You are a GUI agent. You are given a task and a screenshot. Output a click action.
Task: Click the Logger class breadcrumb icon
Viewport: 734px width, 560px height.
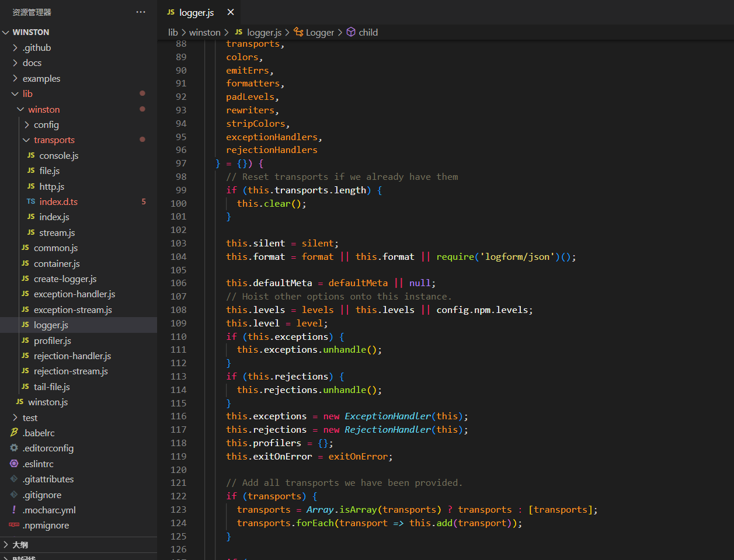pyautogui.click(x=298, y=32)
